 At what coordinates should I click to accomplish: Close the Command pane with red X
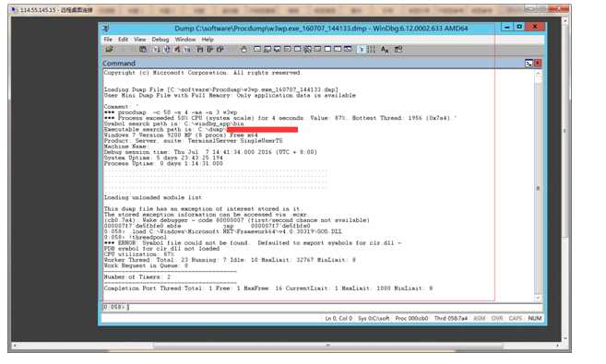(538, 63)
